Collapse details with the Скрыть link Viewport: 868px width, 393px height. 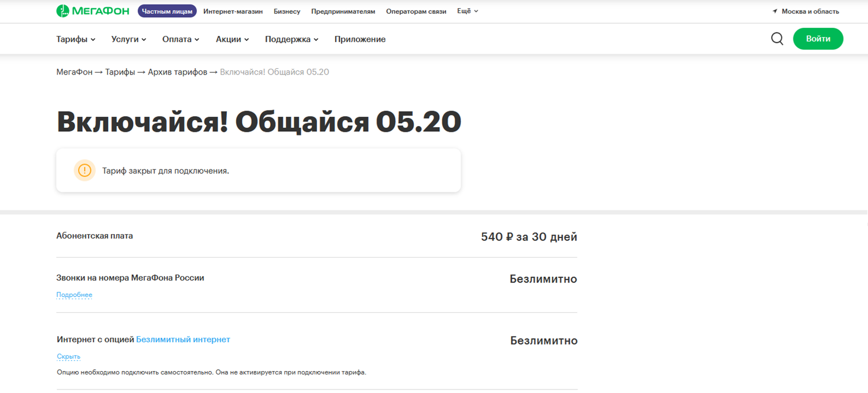pos(68,357)
